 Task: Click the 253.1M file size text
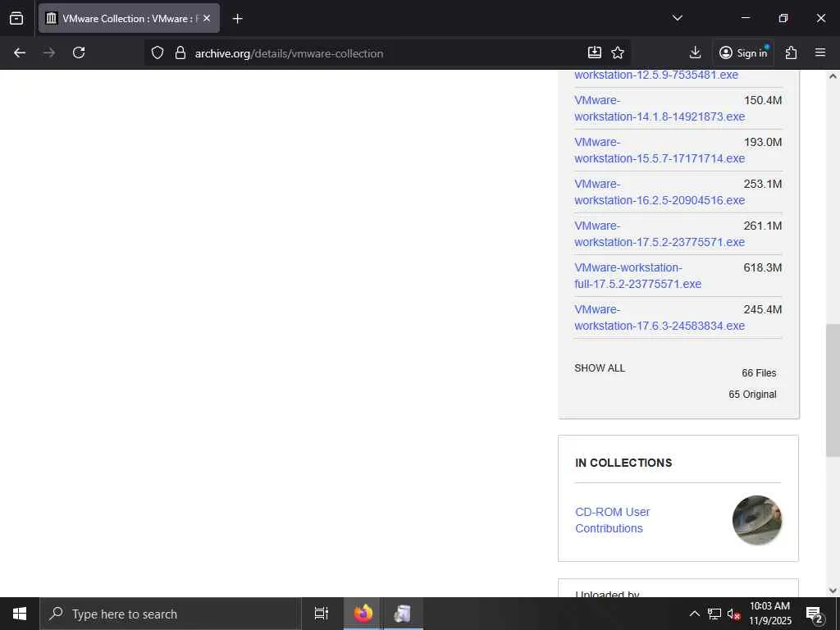click(762, 184)
